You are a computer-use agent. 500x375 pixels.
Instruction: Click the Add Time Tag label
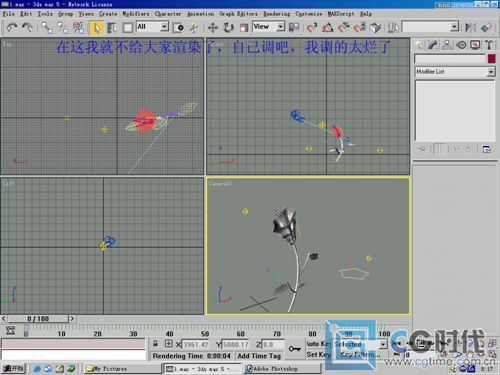pos(259,356)
